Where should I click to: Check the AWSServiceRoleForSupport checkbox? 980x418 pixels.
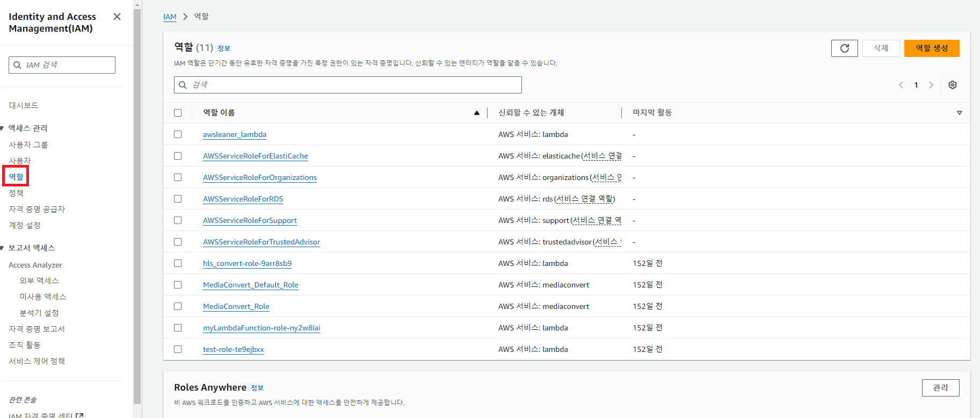tap(178, 220)
